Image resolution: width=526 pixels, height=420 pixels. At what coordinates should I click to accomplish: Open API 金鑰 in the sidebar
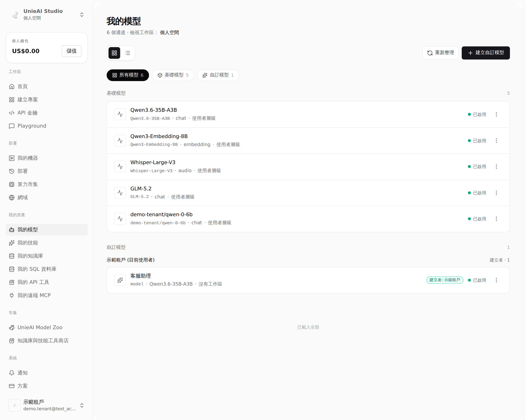[x=47, y=113]
